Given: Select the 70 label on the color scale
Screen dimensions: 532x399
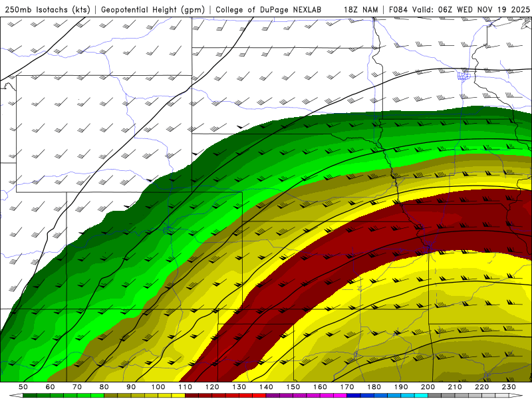Looking at the screenshot, I should pyautogui.click(x=77, y=387).
